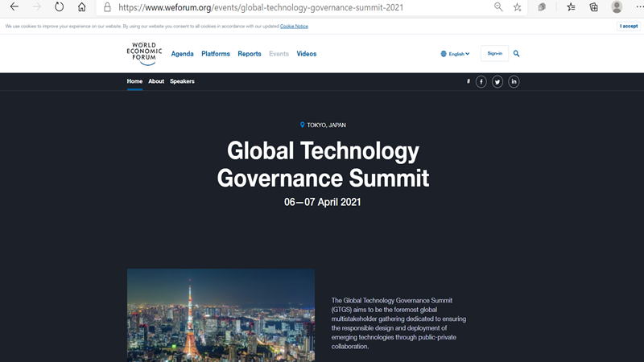Open the zoom magnifier in the address bar
The width and height of the screenshot is (644, 362).
point(498,7)
